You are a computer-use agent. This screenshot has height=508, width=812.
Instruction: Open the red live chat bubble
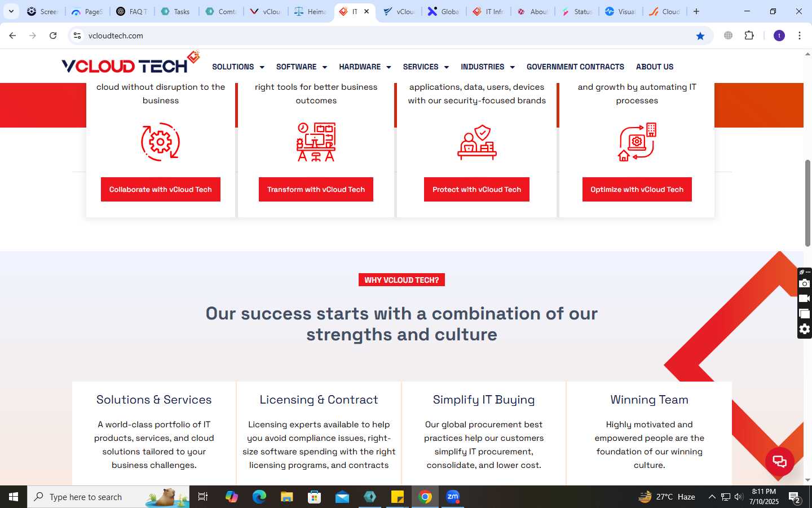point(779,461)
